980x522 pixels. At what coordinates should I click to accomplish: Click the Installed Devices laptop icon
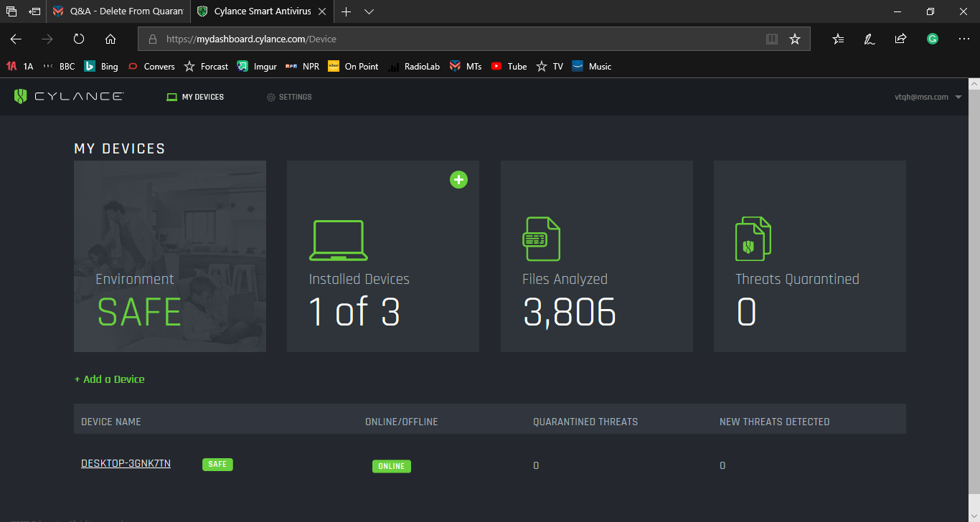(x=339, y=241)
